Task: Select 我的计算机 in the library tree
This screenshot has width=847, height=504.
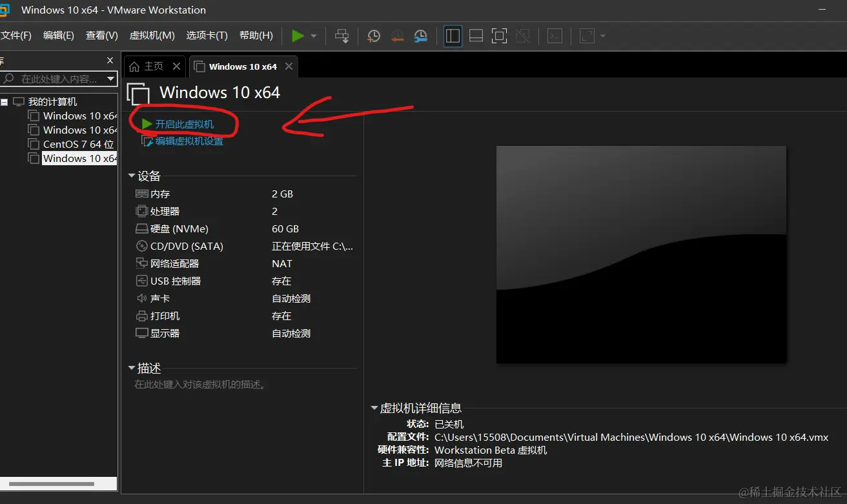Action: 52,102
